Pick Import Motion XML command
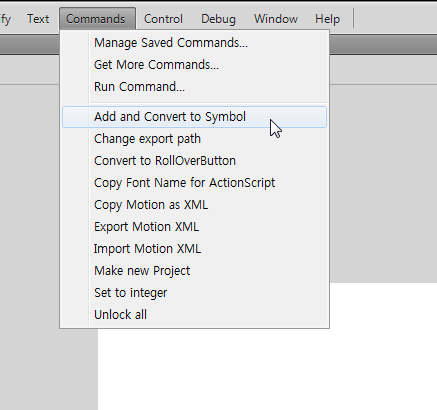437x410 pixels. [x=195, y=249]
